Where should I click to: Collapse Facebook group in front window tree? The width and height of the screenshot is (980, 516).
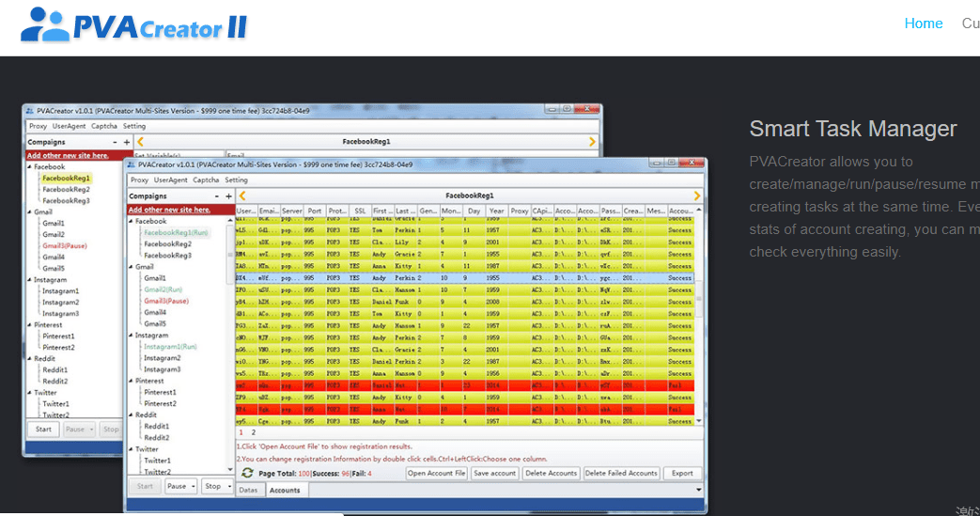132,222
